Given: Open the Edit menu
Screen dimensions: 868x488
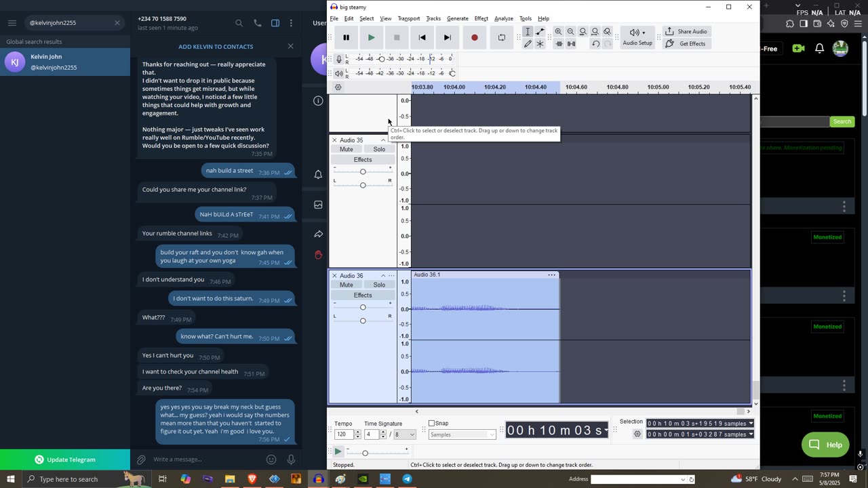Looking at the screenshot, I should pyautogui.click(x=349, y=18).
